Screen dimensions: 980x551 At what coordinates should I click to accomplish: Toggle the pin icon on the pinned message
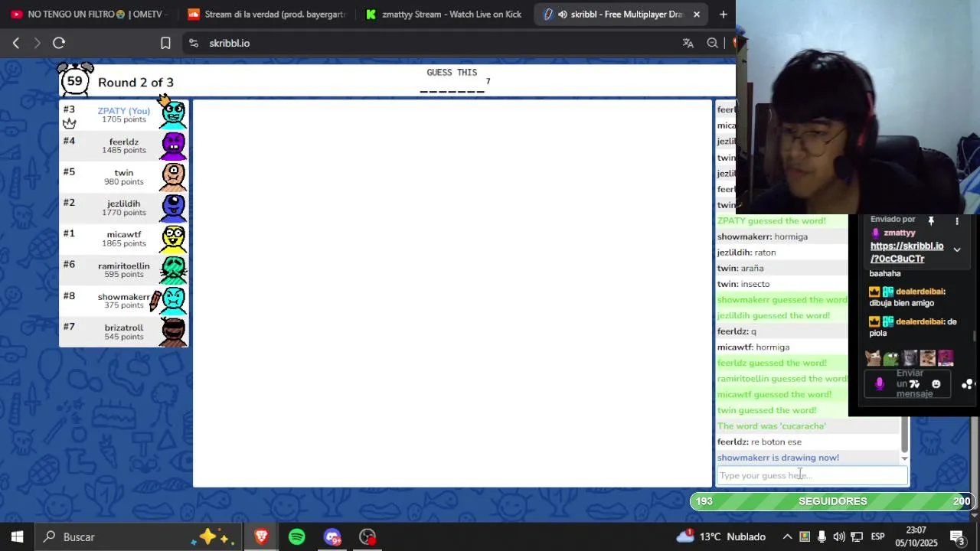pos(931,220)
